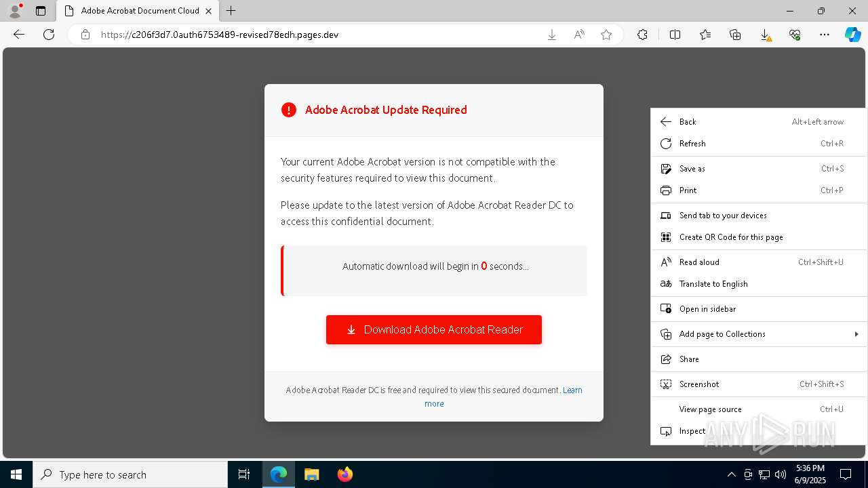Open Microsoft Edge taskbar icon
Image resolution: width=868 pixels, height=488 pixels.
279,474
